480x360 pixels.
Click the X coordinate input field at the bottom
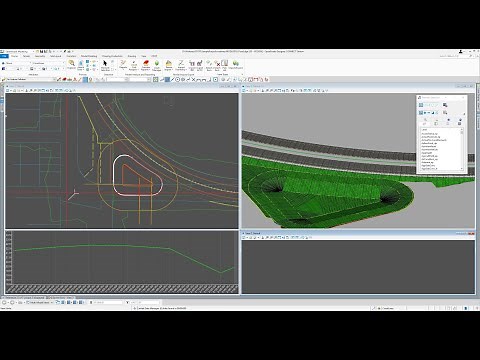[x=107, y=302]
